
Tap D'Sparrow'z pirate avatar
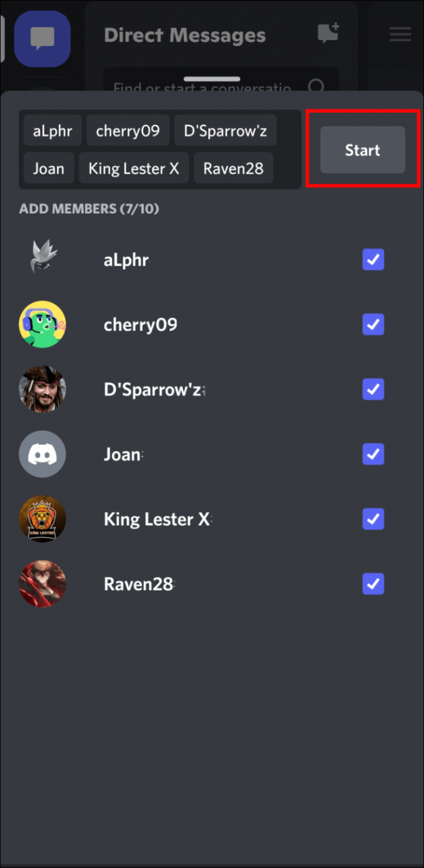click(x=42, y=389)
